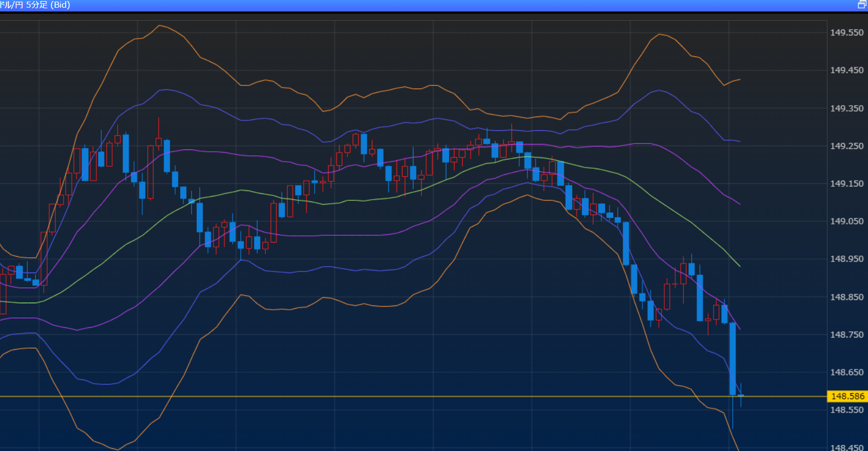The width and height of the screenshot is (868, 451).
Task: Select the ドル/円 5分足 (Bid) chart title
Action: click(x=35, y=5)
